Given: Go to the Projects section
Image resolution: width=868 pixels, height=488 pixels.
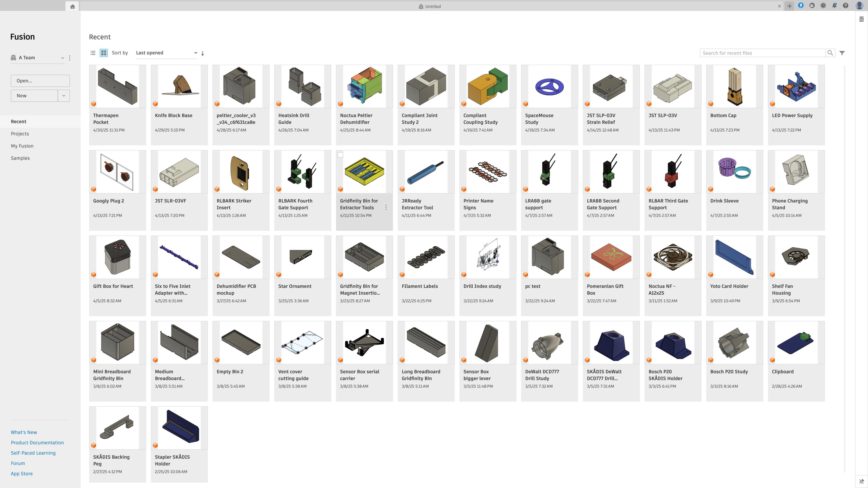Looking at the screenshot, I should pyautogui.click(x=20, y=134).
